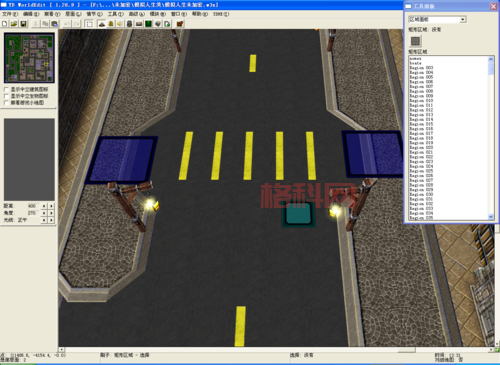The width and height of the screenshot is (500, 365).
Task: Toggle the second checkbox under the minimap
Action: 6,96
